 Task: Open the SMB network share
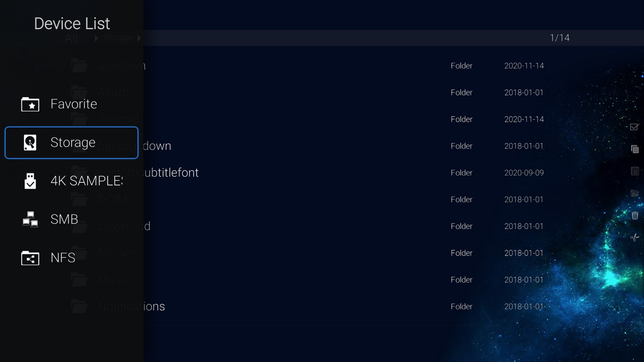point(72,219)
